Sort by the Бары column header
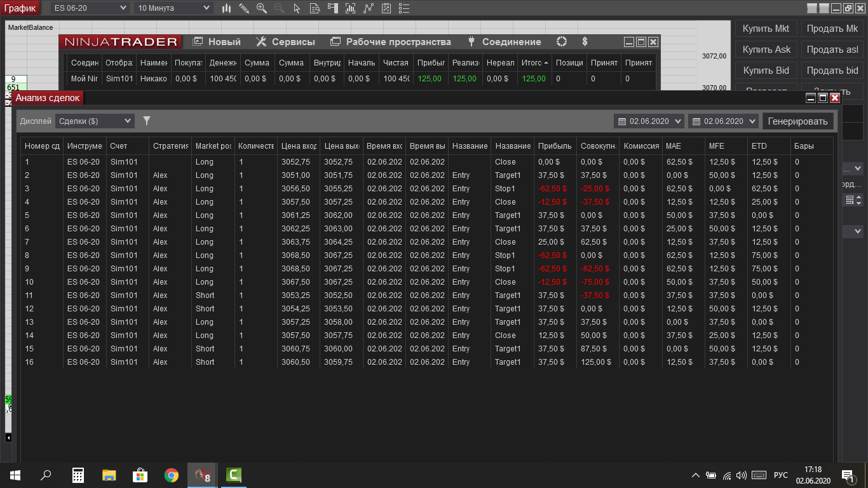Image resolution: width=868 pixels, height=488 pixels. click(811, 146)
